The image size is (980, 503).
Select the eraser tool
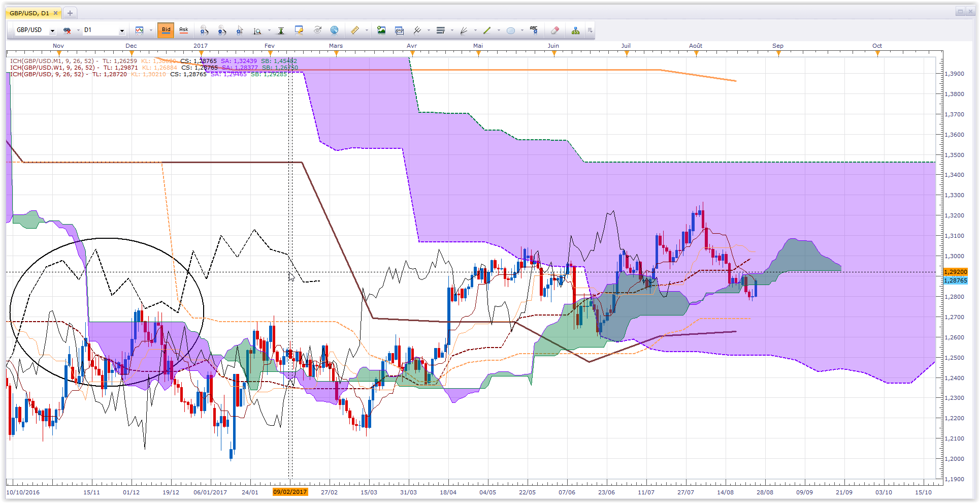[555, 30]
